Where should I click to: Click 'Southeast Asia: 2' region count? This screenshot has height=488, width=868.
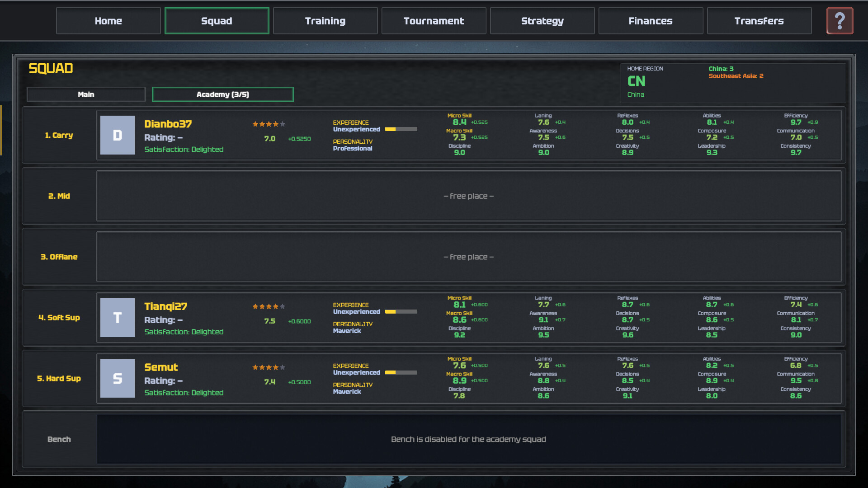tap(736, 76)
